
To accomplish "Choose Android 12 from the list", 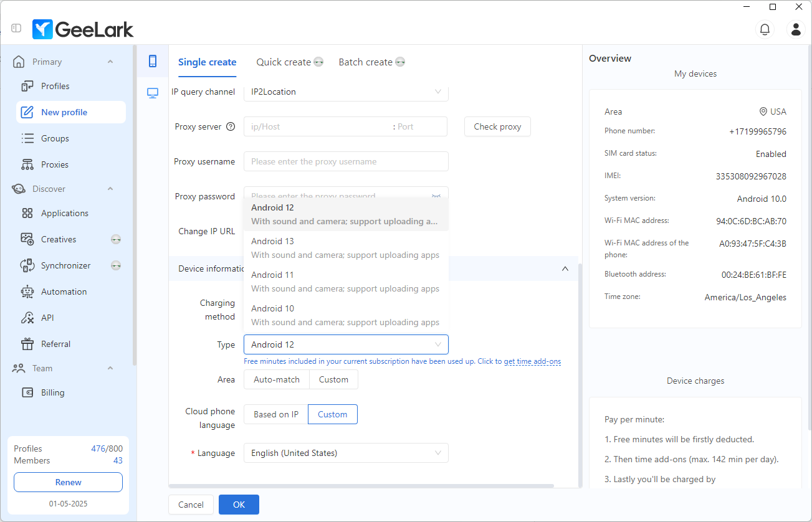I will (x=346, y=214).
